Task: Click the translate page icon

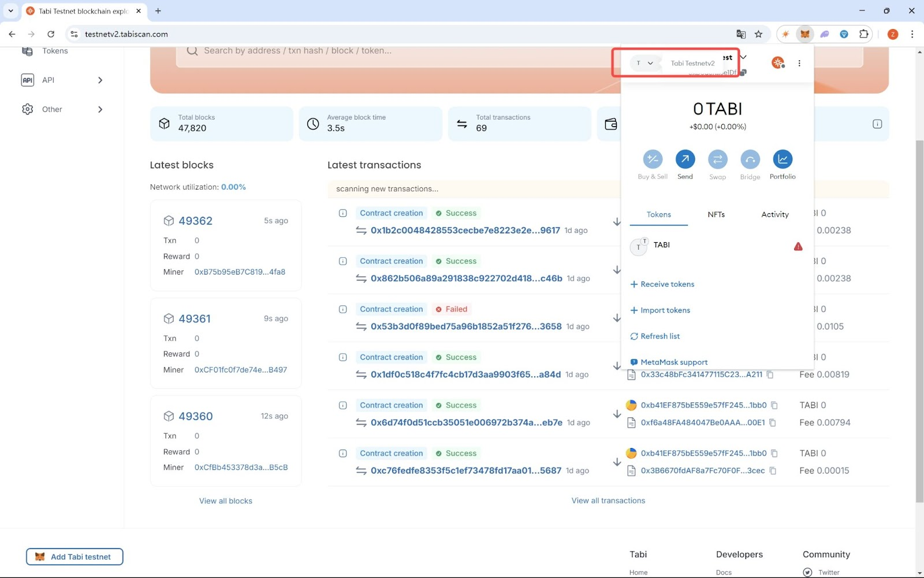Action: tap(741, 34)
